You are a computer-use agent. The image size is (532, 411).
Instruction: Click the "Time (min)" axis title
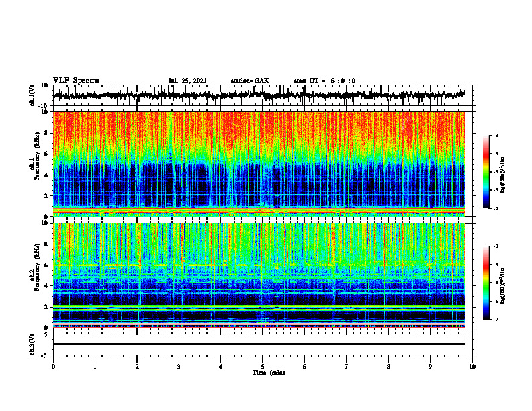(x=269, y=373)
